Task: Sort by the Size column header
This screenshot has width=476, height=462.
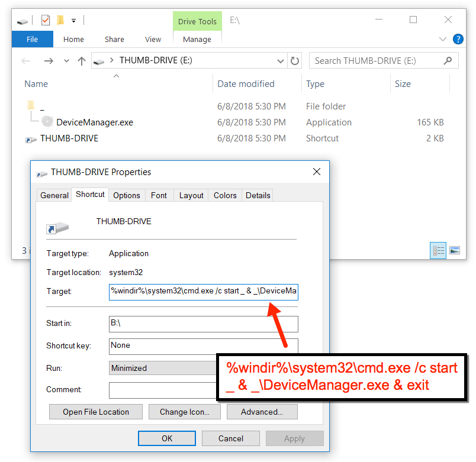Action: tap(403, 84)
